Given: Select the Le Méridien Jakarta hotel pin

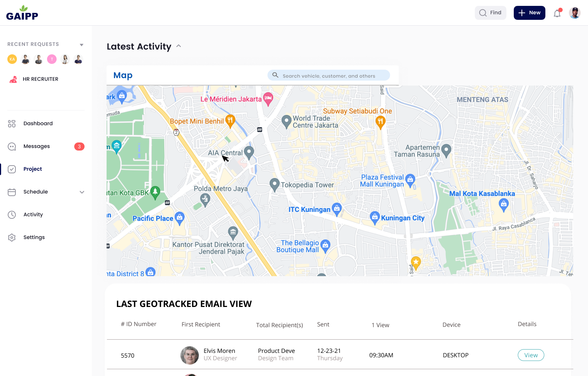Looking at the screenshot, I should click(268, 99).
